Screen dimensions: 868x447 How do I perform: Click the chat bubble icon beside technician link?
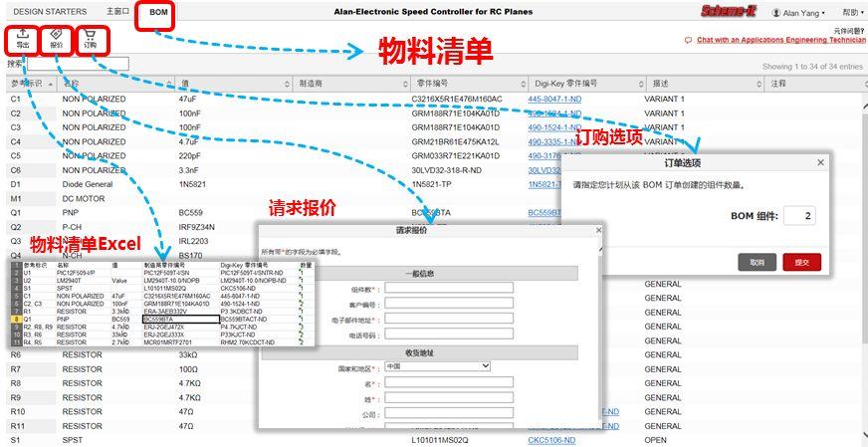(688, 40)
